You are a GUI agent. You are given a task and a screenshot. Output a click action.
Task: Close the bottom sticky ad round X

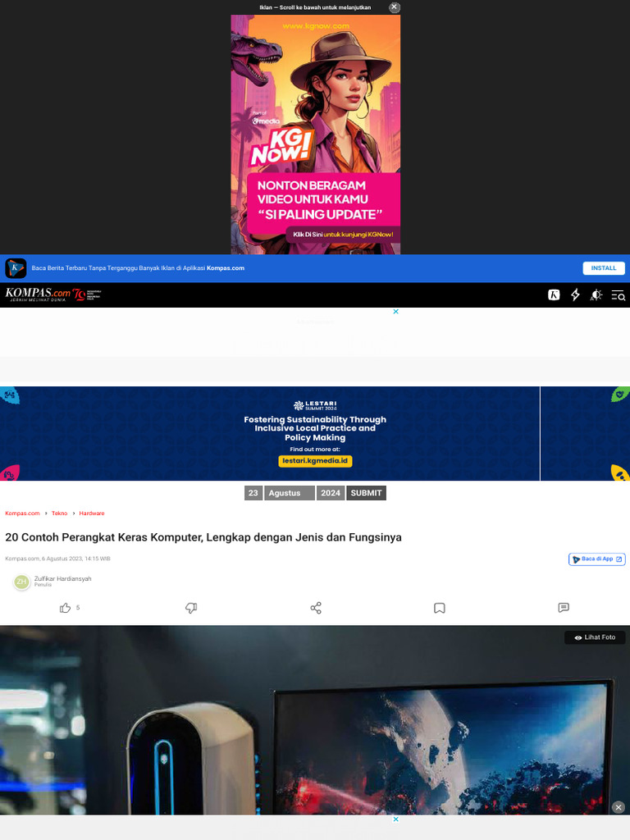click(x=619, y=807)
